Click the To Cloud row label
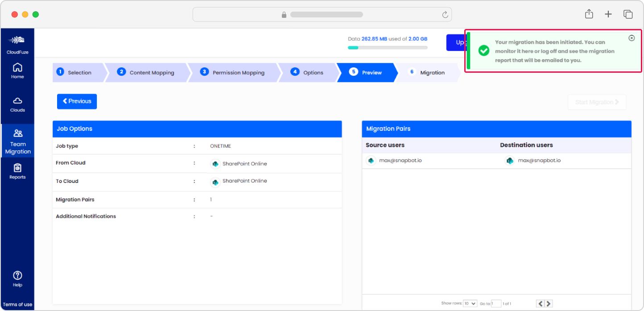The image size is (644, 311). tap(67, 181)
